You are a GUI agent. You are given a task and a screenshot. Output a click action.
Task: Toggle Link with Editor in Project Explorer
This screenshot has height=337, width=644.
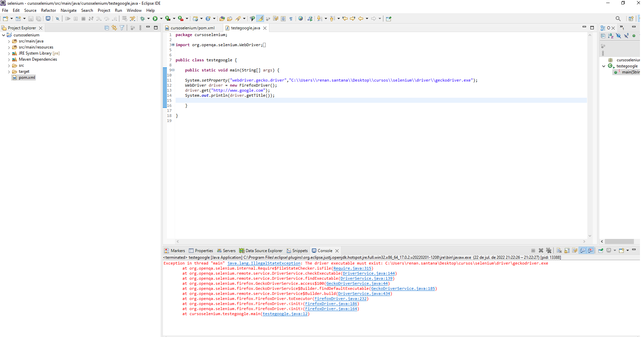(x=114, y=28)
